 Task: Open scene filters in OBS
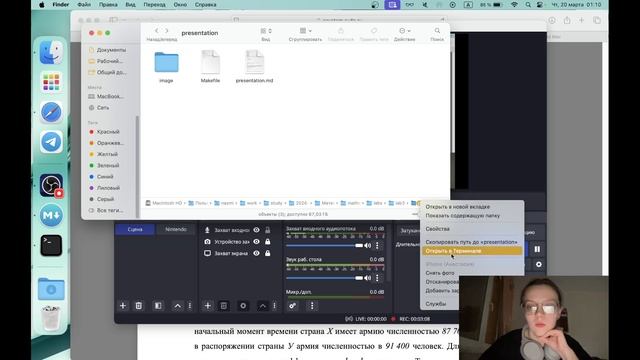[158, 305]
